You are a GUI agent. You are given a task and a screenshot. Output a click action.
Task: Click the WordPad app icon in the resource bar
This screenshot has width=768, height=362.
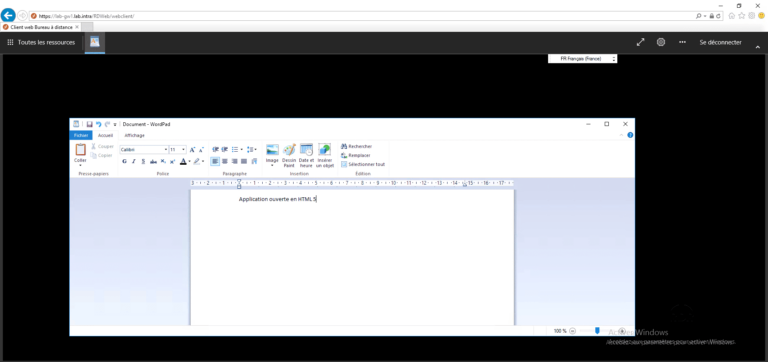tap(95, 42)
